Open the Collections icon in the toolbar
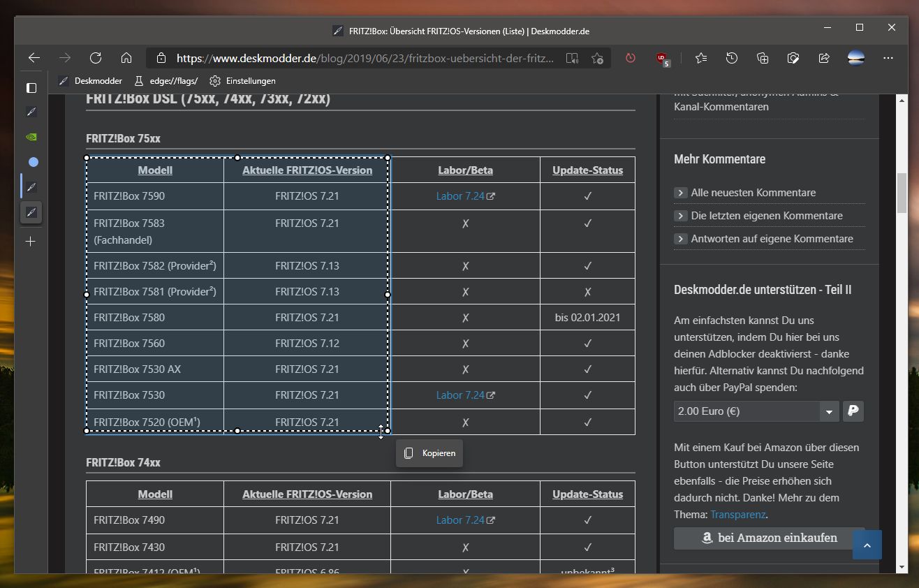 coord(763,58)
